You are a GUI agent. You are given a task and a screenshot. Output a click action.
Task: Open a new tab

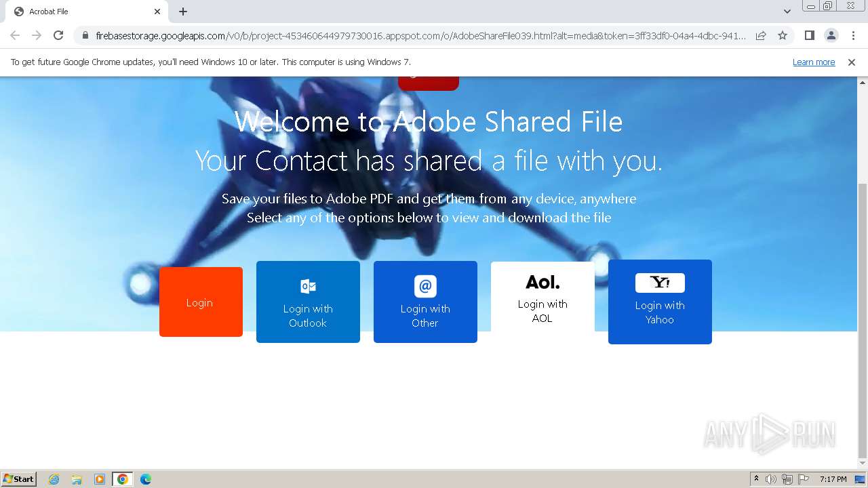(183, 12)
